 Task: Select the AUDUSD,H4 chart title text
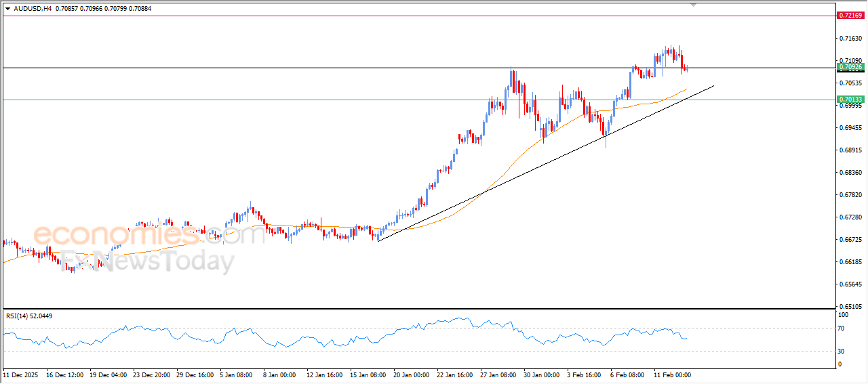pyautogui.click(x=33, y=9)
